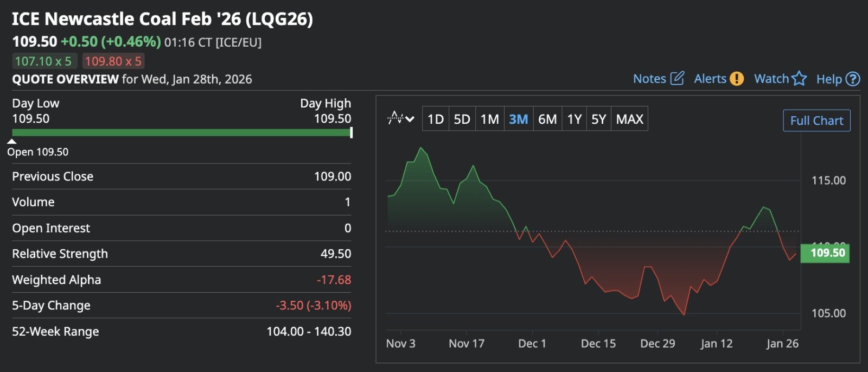Click the Notes pencil edit icon
The height and width of the screenshot is (372, 868).
(x=677, y=79)
